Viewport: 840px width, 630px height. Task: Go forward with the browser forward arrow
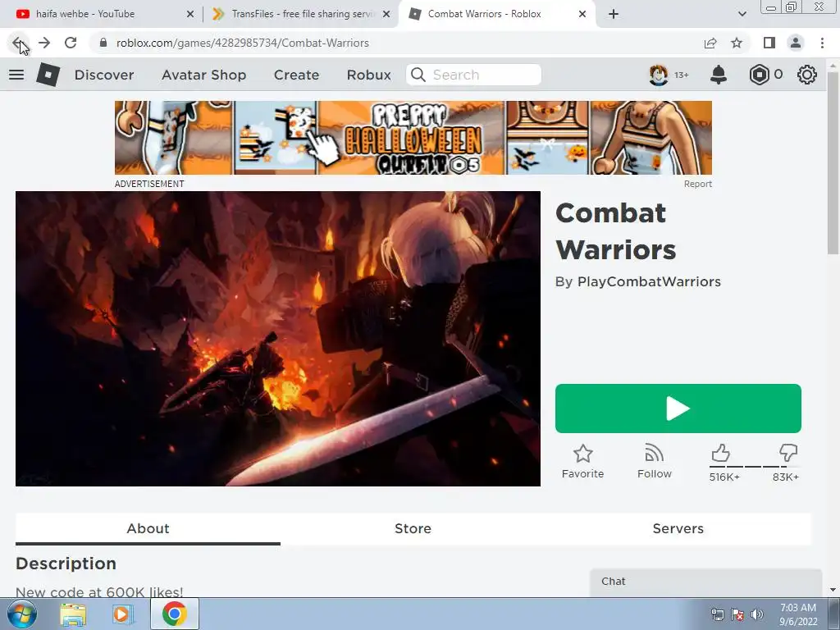(x=44, y=43)
